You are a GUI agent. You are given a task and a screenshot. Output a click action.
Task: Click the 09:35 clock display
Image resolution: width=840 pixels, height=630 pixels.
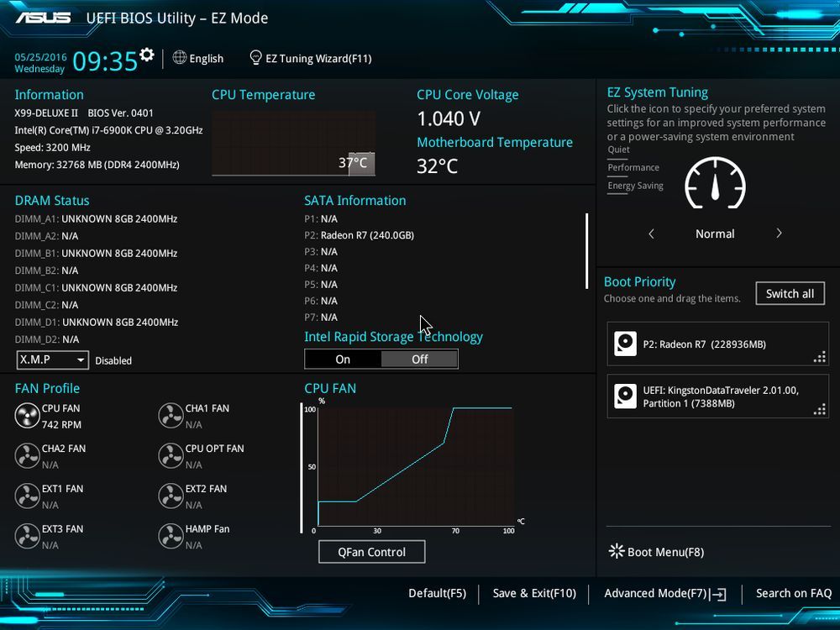(x=105, y=60)
